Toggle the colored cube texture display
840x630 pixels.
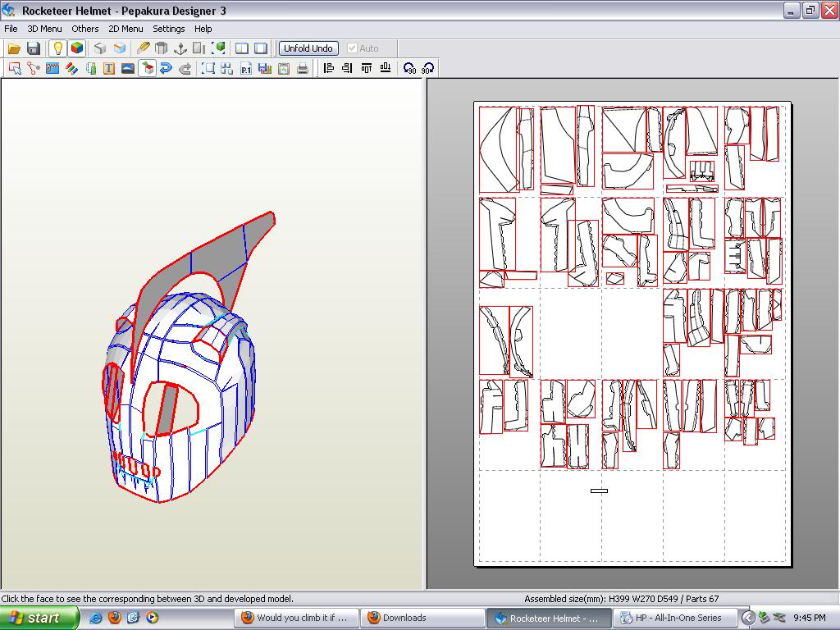pos(77,48)
